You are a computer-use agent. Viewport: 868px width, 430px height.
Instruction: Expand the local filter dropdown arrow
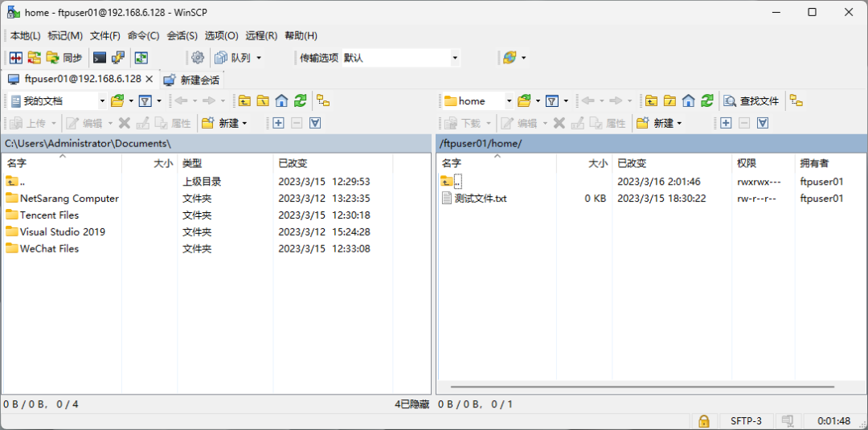point(159,100)
